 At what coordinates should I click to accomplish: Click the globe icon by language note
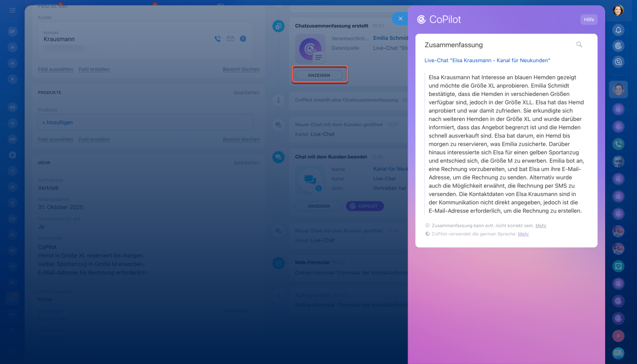427,234
